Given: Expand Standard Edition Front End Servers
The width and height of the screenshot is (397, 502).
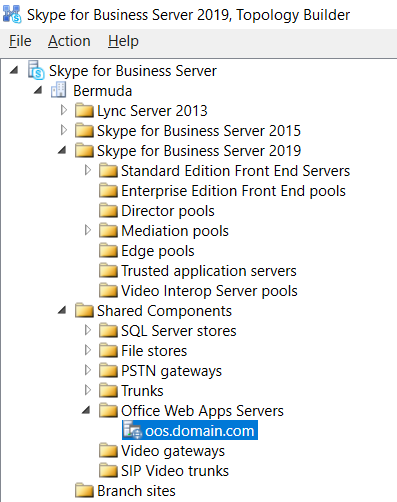Looking at the screenshot, I should (88, 170).
